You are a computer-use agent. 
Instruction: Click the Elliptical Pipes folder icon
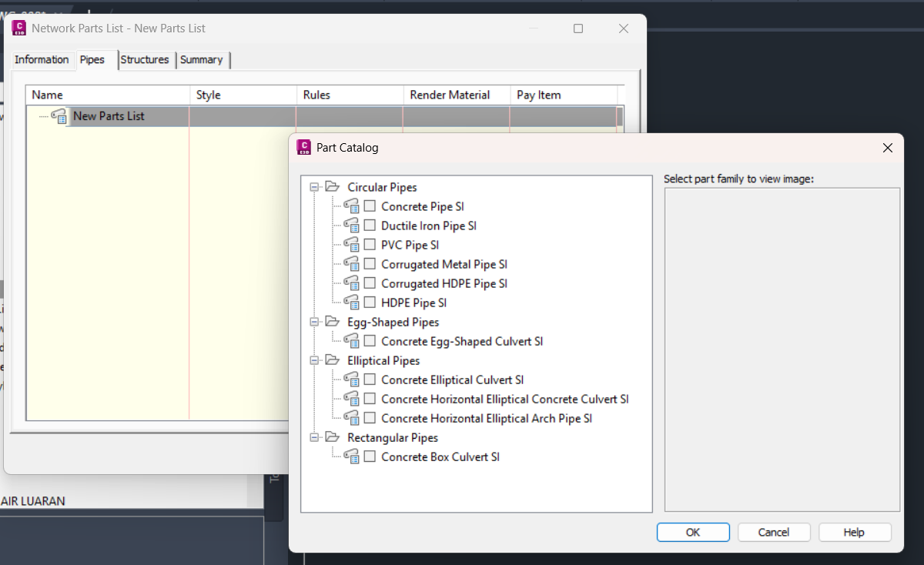tap(332, 360)
